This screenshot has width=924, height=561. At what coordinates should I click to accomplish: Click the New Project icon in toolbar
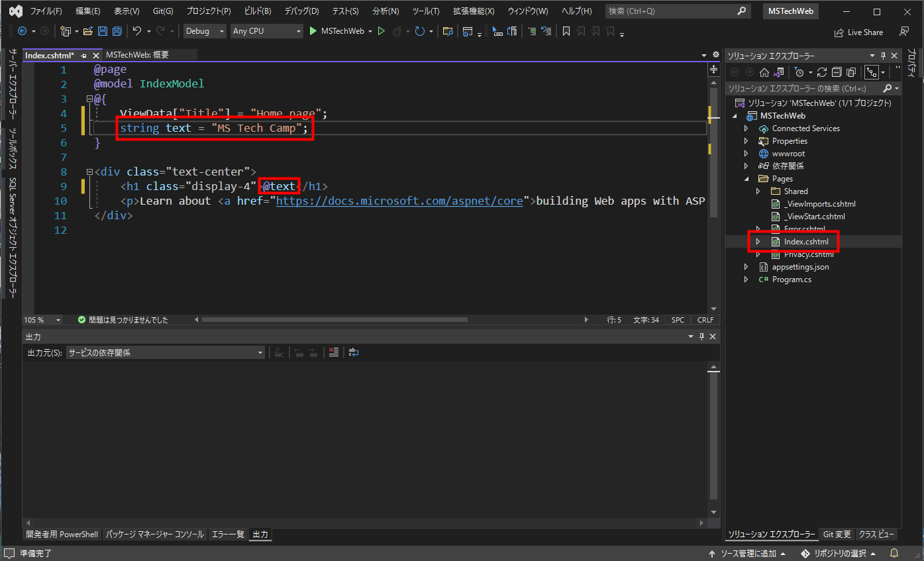[65, 31]
